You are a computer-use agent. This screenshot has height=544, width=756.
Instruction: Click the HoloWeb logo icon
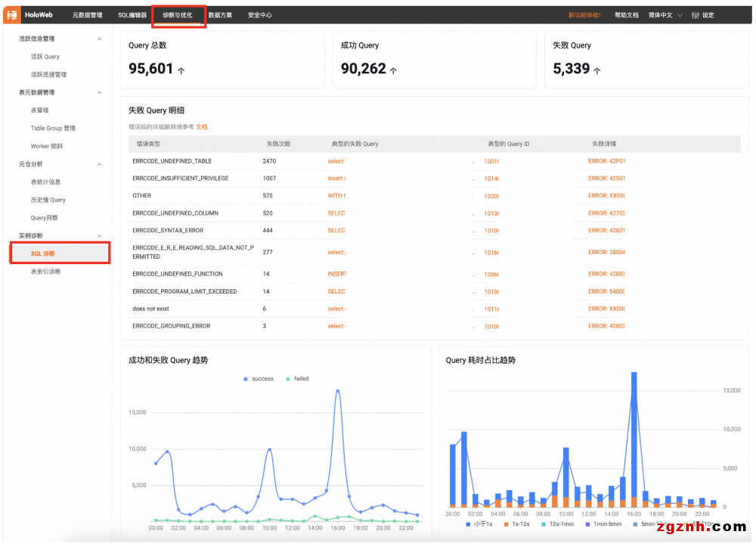pyautogui.click(x=12, y=15)
